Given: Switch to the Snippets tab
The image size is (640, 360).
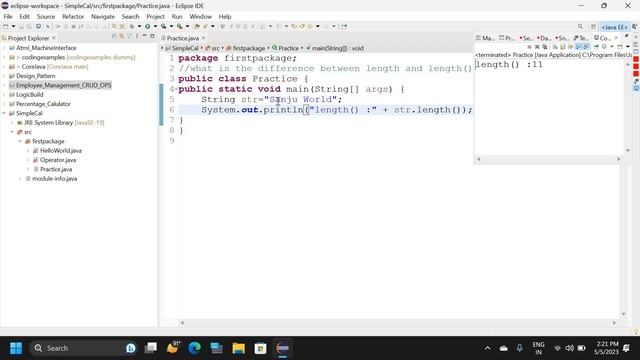Looking at the screenshot, I should point(562,38).
